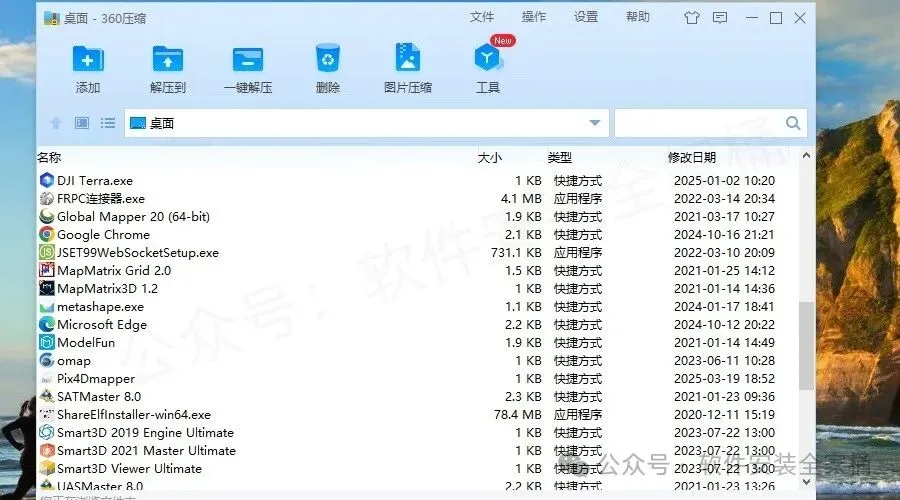
Task: Click the omap file icon
Action: [x=46, y=361]
